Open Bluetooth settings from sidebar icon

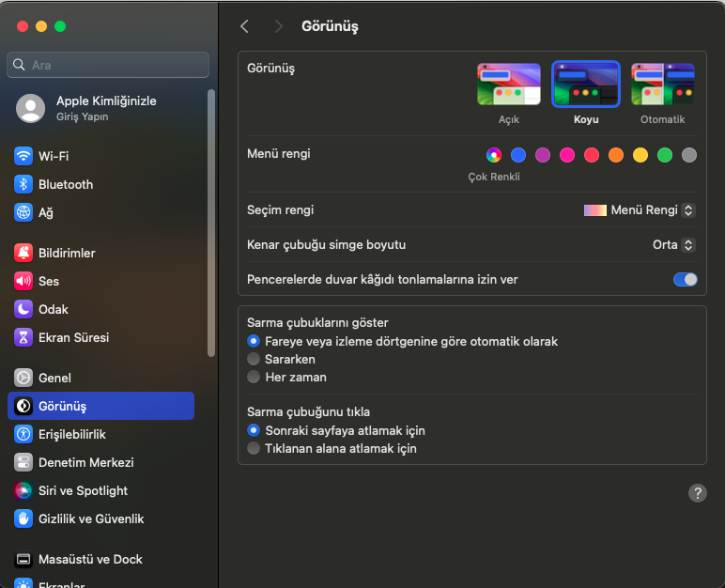23,184
